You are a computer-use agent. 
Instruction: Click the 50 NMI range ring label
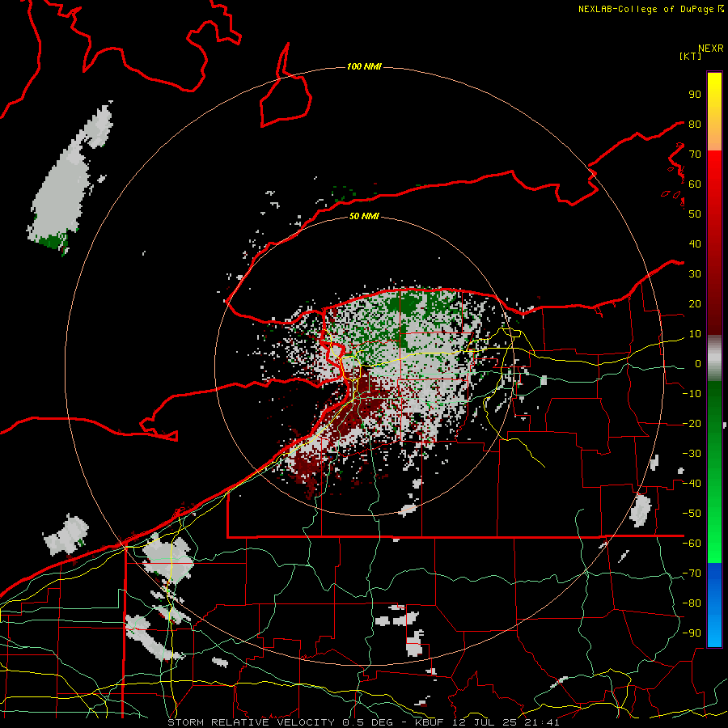364,216
